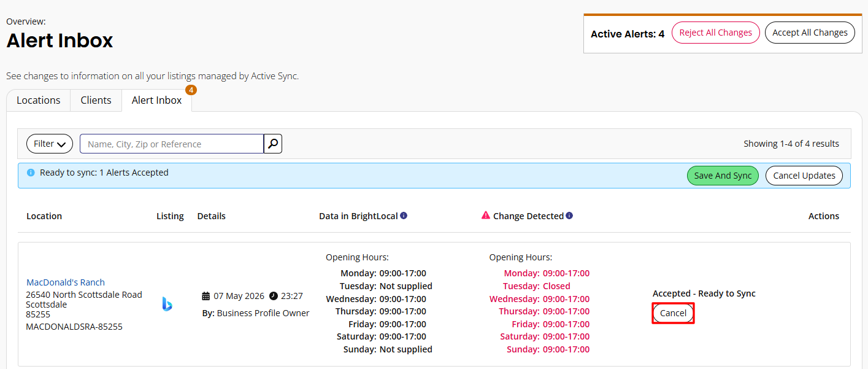Viewport: 868px width, 369px height.
Task: Click red 'Sunday: 09:00-17:00' text
Action: click(548, 349)
